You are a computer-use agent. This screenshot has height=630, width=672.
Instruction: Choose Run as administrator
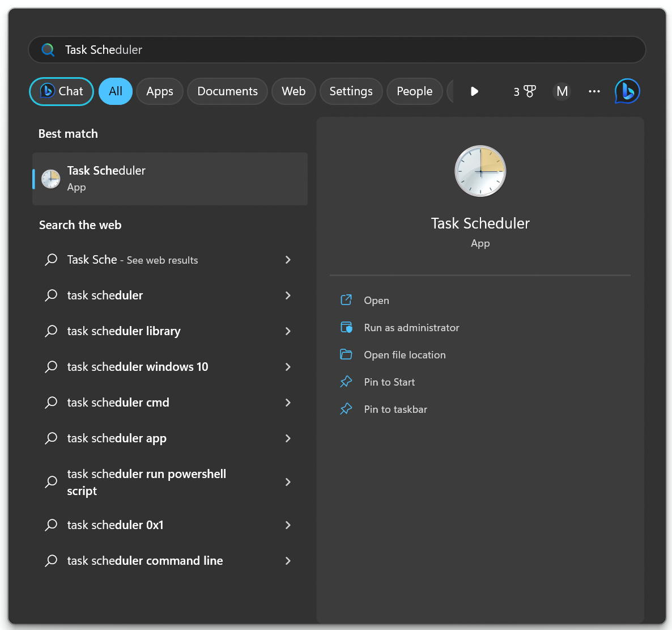click(411, 328)
